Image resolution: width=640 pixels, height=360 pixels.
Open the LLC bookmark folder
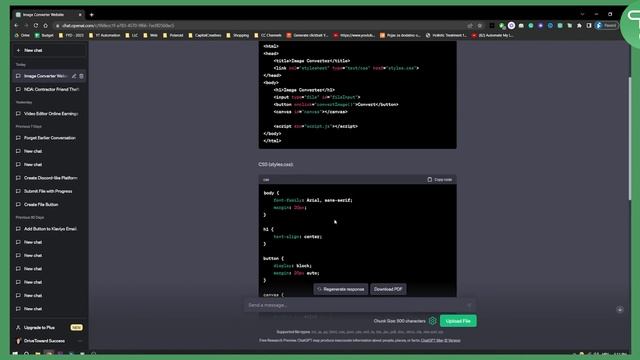pos(131,36)
